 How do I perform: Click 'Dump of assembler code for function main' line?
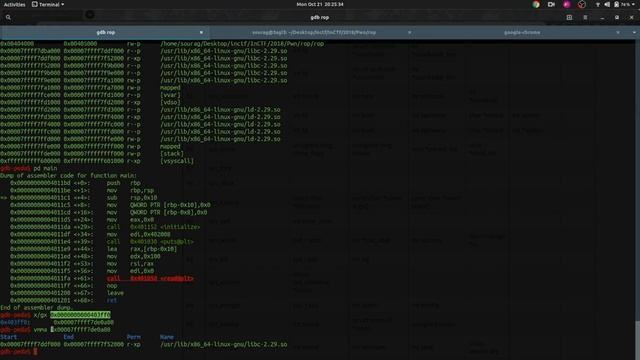pyautogui.click(x=69, y=176)
